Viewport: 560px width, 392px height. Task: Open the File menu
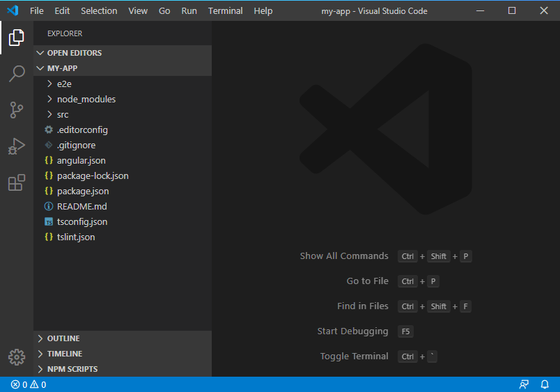[x=37, y=11]
